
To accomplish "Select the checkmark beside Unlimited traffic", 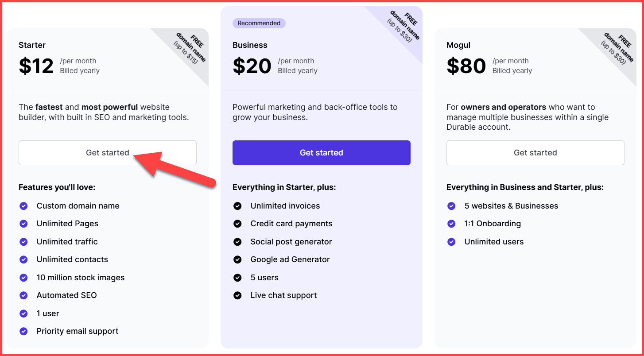I will pyautogui.click(x=23, y=242).
